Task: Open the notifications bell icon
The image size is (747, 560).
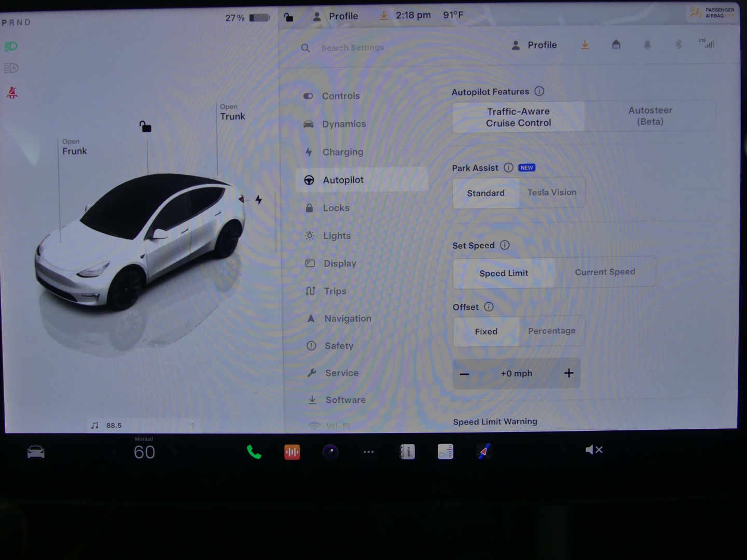Action: [x=647, y=45]
